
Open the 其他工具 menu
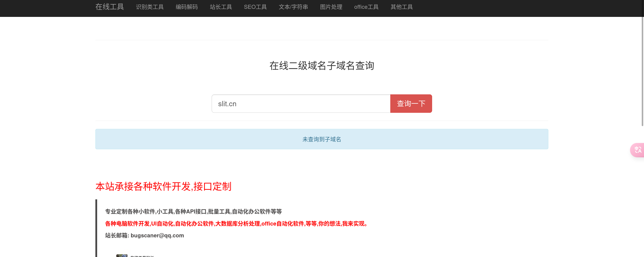pos(402,7)
